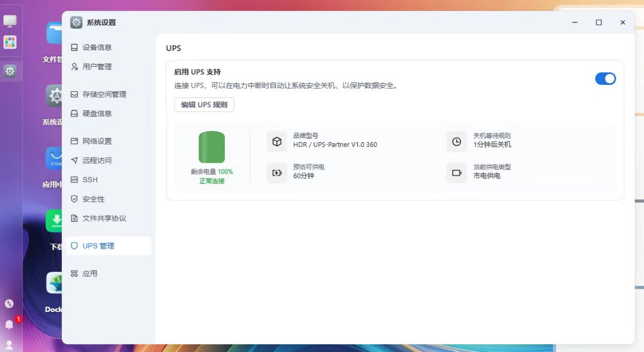Open 安全性 in the sidebar
Image resolution: width=644 pixels, height=352 pixels.
[109, 199]
